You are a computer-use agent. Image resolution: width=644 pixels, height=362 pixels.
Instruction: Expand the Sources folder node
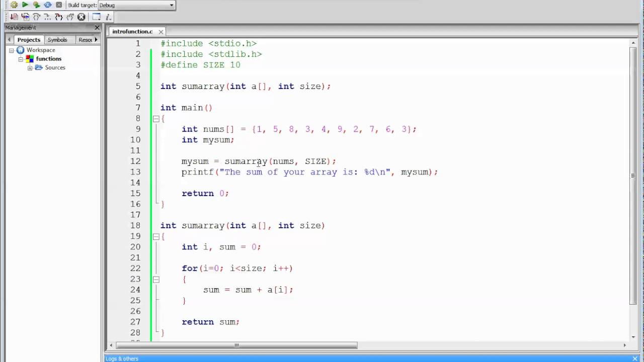(30, 67)
